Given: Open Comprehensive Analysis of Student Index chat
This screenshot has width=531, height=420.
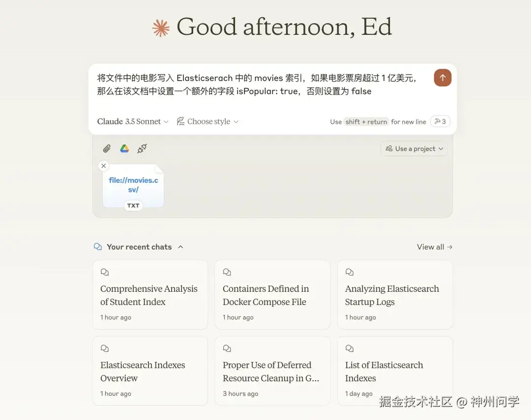Looking at the screenshot, I should pos(150,294).
